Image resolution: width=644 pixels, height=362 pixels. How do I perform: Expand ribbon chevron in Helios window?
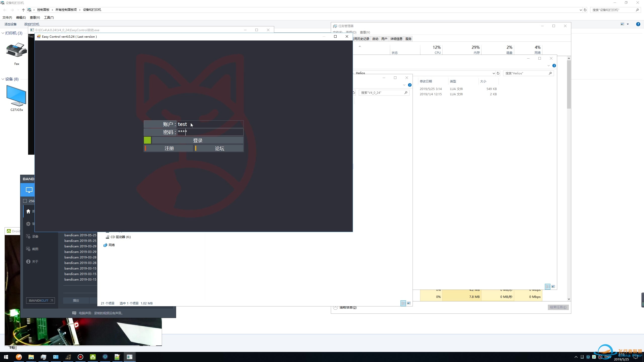tap(549, 66)
